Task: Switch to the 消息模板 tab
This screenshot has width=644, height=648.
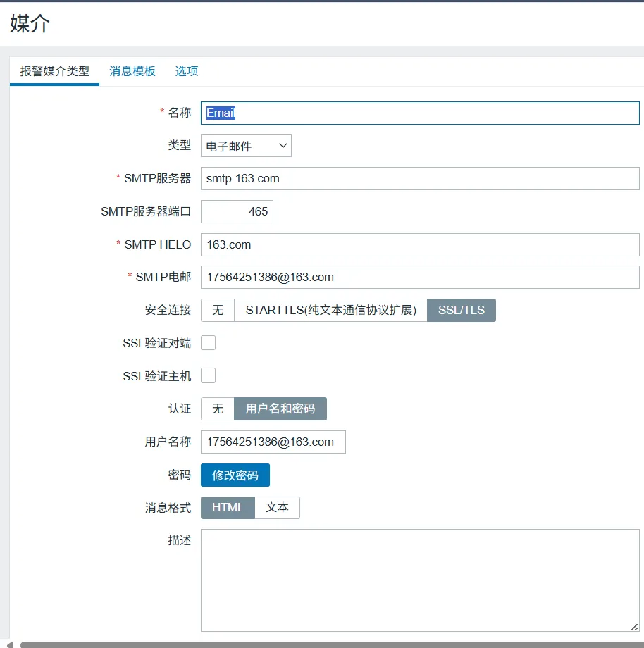Action: point(132,71)
